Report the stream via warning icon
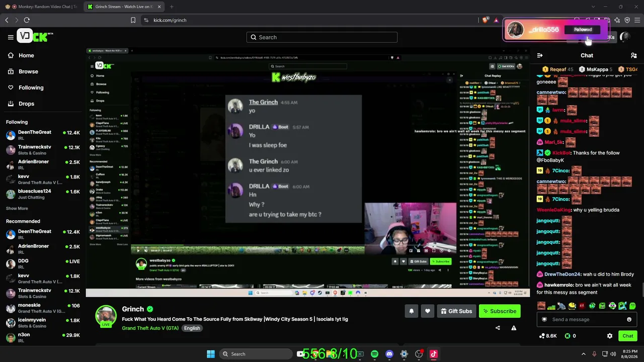Screen dimensions: 644x362 click(x=514, y=328)
